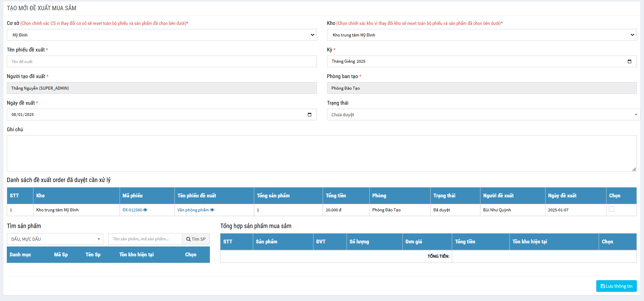Viewport: 644px width, 301px height.
Task: Click Lưu thông tin save button
Action: [616, 286]
